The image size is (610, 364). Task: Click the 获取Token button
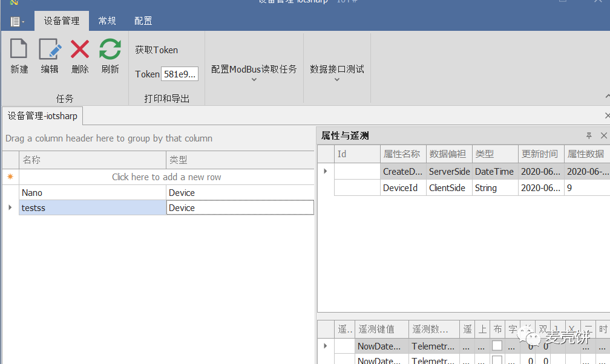click(x=156, y=50)
